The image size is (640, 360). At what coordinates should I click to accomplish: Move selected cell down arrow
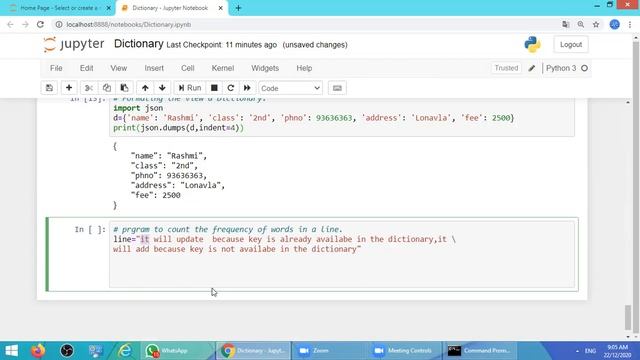(x=162, y=88)
